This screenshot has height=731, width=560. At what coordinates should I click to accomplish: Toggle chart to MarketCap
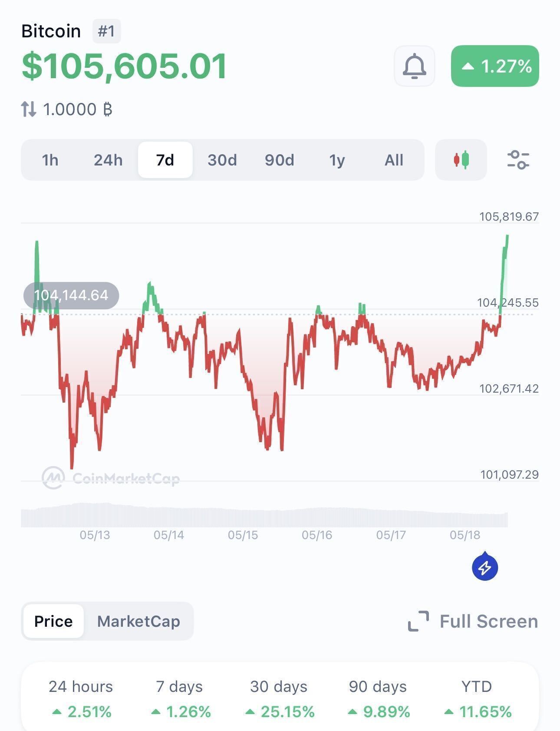pos(138,621)
